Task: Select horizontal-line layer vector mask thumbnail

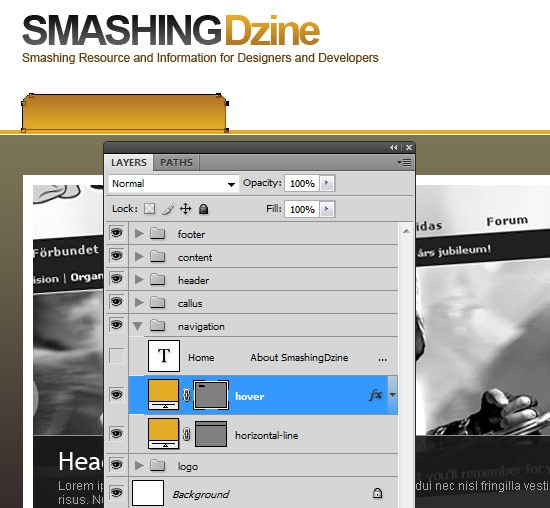Action: click(x=211, y=434)
